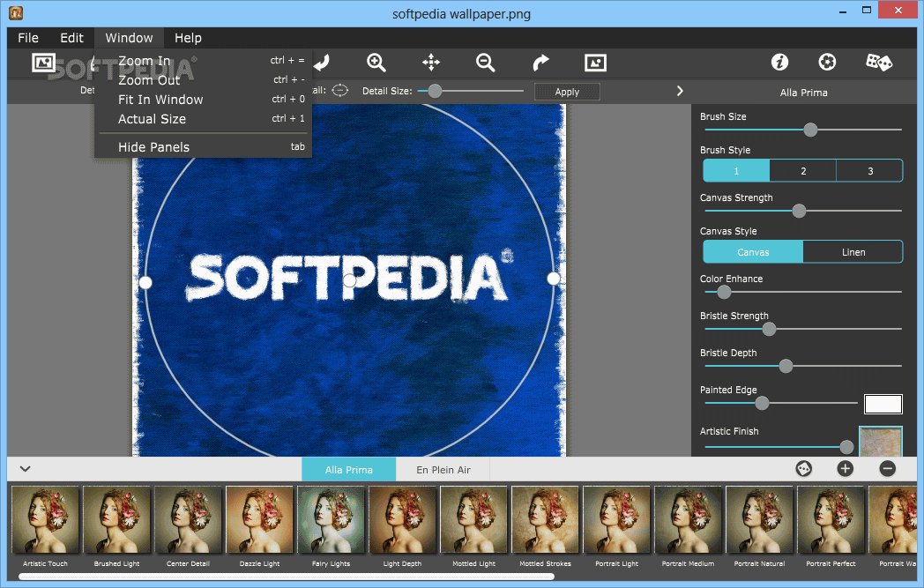The image size is (924, 588).
Task: Open the File menu
Action: (27, 38)
